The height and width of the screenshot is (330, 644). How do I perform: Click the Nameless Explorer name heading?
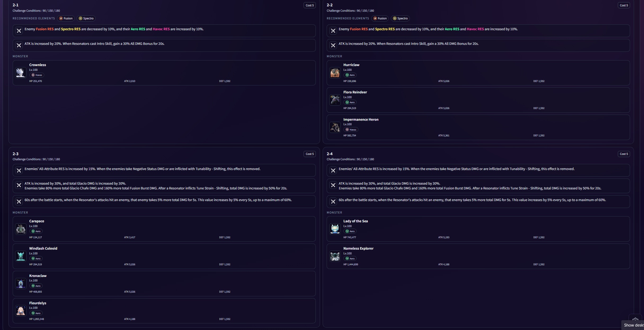click(x=358, y=248)
